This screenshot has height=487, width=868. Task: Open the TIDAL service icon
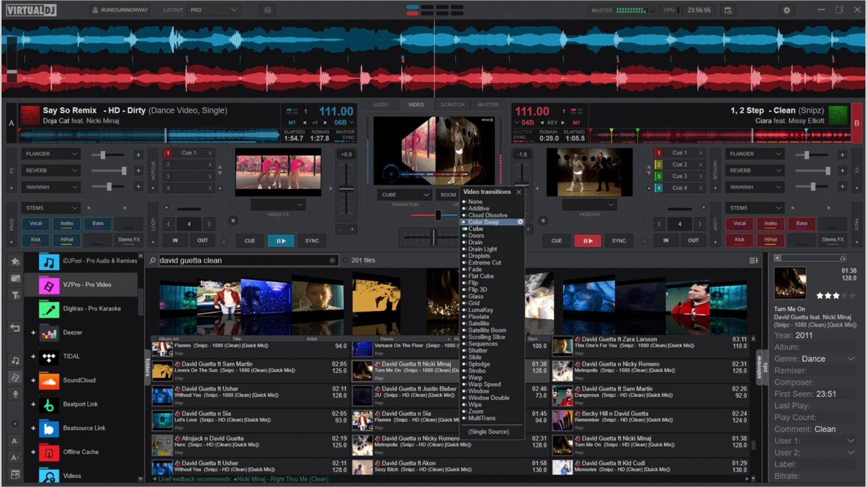coord(49,357)
